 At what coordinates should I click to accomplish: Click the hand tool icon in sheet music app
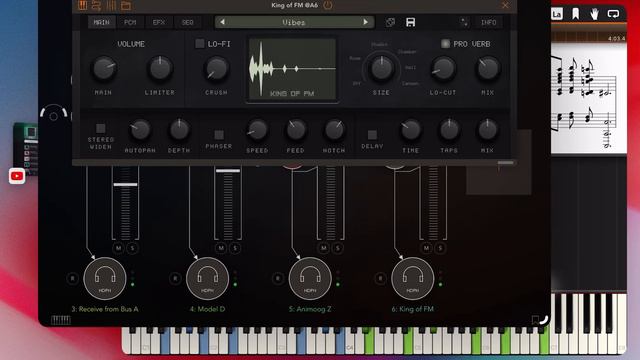tap(594, 14)
